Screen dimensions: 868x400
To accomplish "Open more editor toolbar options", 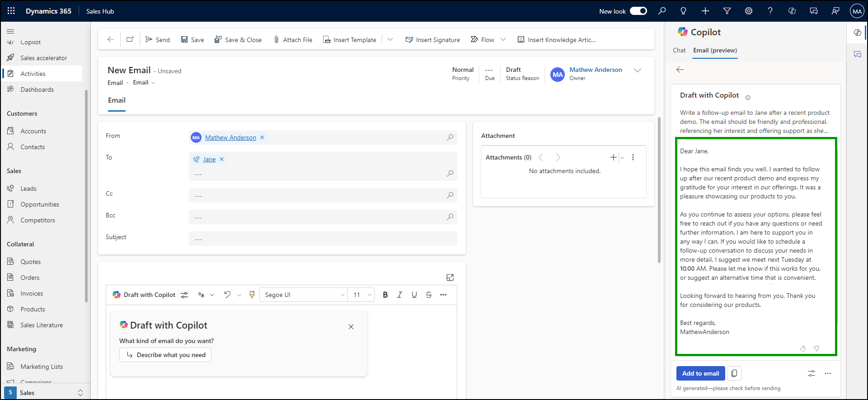I will click(443, 295).
